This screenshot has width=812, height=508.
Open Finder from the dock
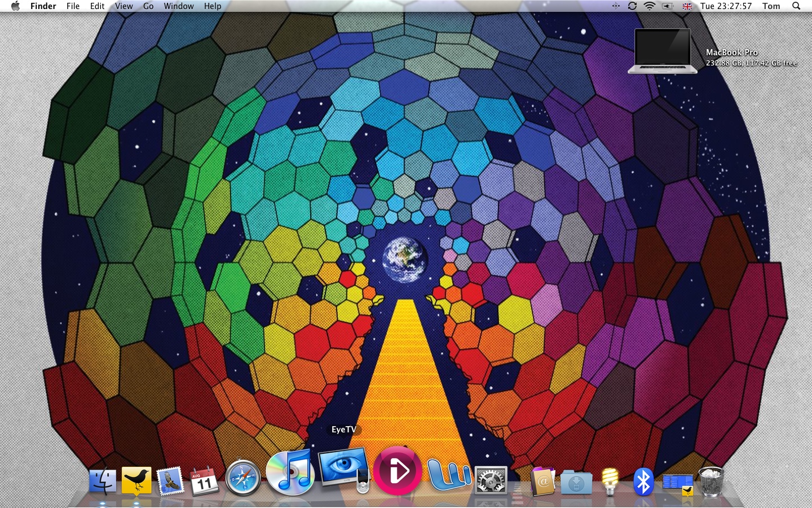click(103, 481)
